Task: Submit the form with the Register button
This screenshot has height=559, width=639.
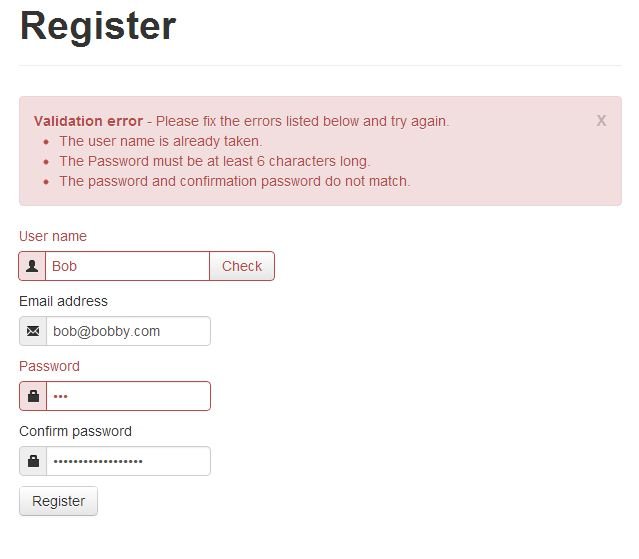Action: click(x=58, y=501)
